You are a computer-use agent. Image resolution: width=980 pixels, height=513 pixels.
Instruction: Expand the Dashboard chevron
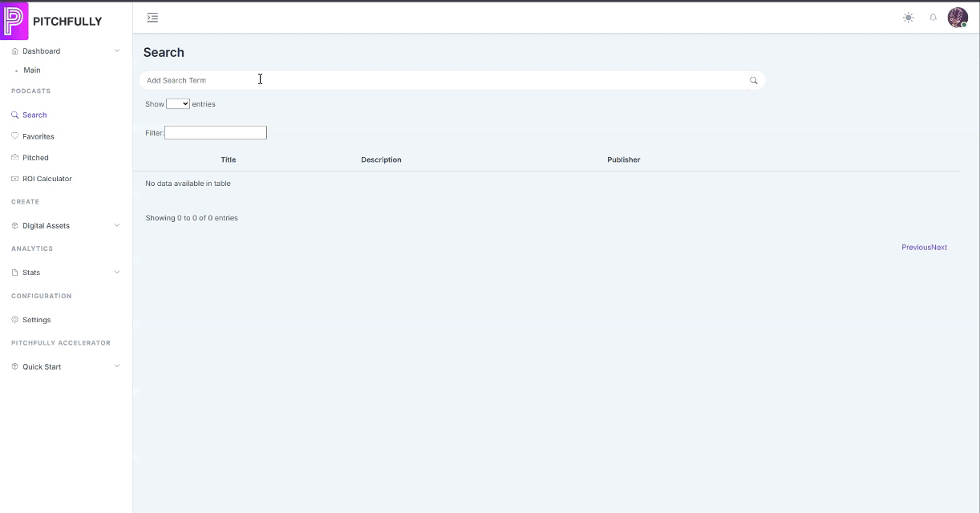click(x=117, y=50)
